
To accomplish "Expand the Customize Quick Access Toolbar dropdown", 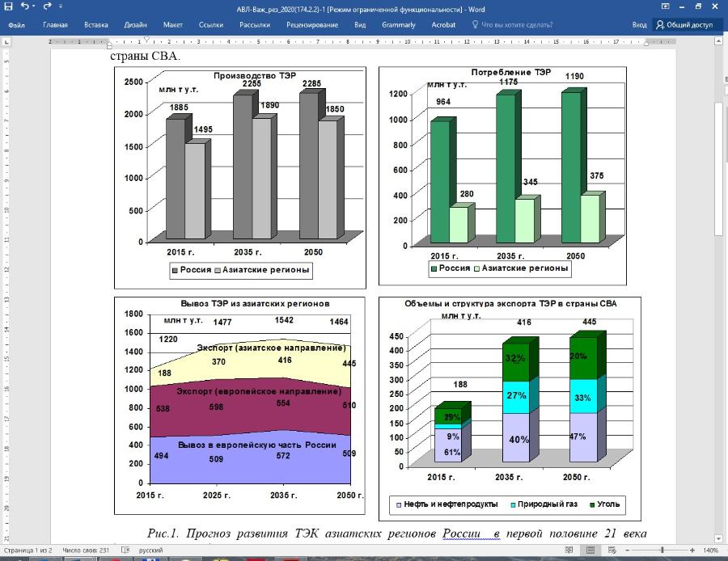I will pos(62,7).
